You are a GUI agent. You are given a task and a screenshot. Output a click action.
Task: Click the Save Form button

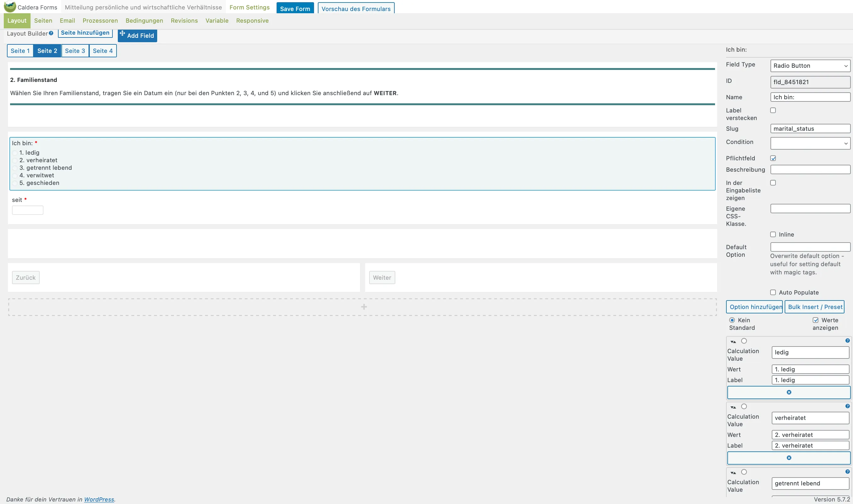pos(295,9)
